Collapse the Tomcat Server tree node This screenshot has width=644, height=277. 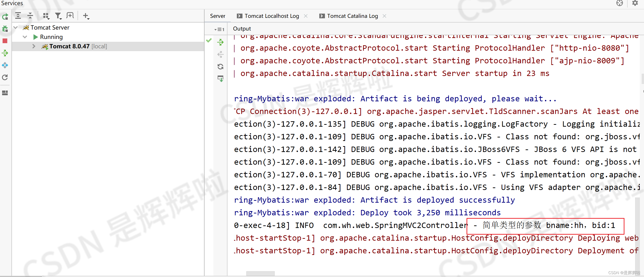pyautogui.click(x=15, y=27)
